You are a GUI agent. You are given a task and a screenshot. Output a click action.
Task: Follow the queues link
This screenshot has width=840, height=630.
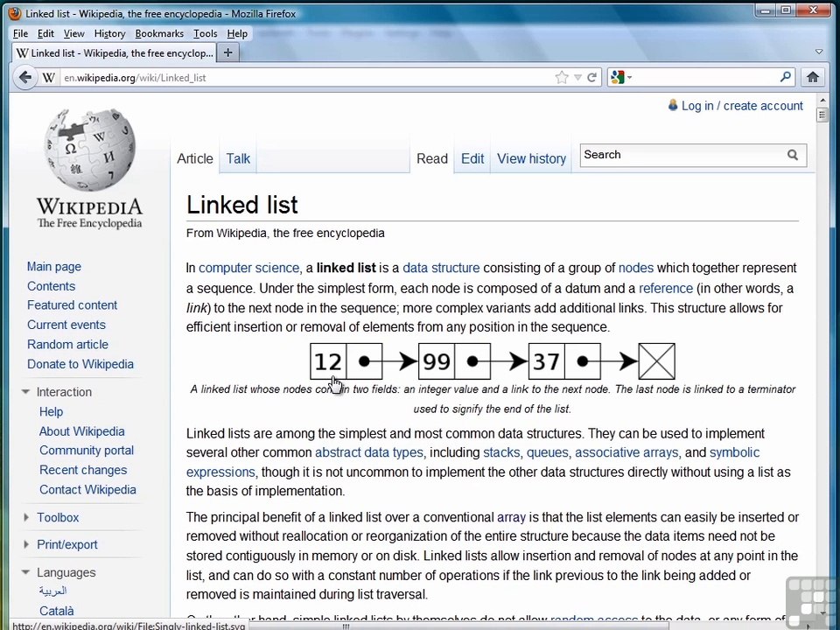tap(547, 452)
